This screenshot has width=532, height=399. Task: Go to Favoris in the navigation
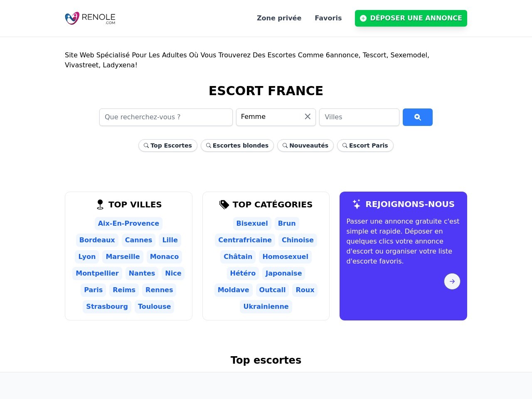[x=328, y=18]
